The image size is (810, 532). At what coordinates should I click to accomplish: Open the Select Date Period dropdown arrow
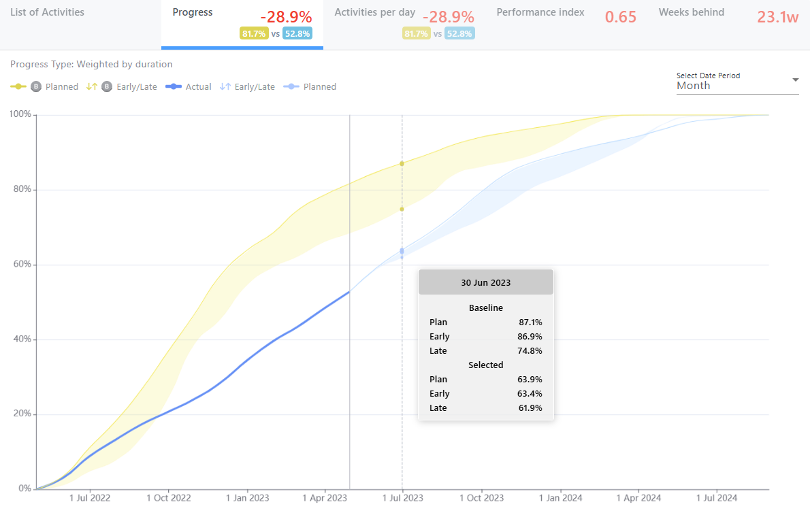[x=795, y=80]
